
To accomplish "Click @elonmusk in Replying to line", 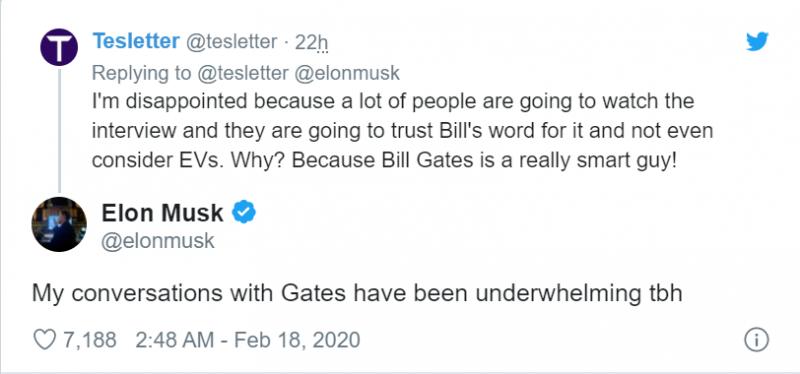I will pyautogui.click(x=346, y=73).
